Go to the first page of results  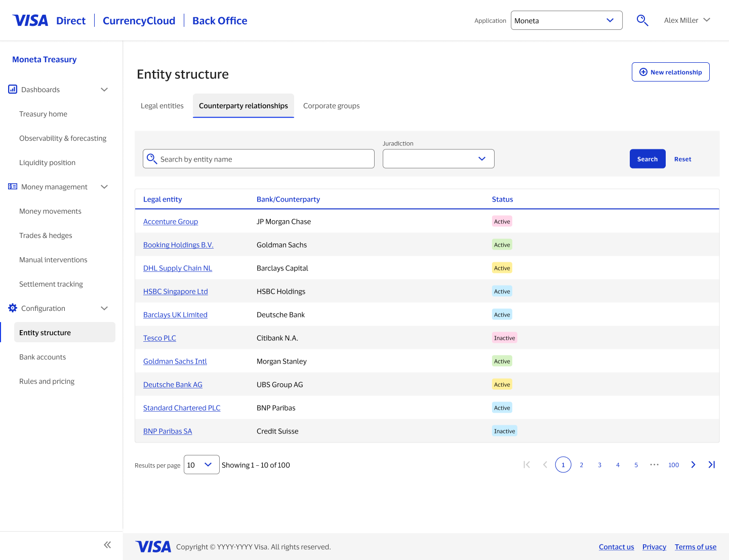pos(526,464)
